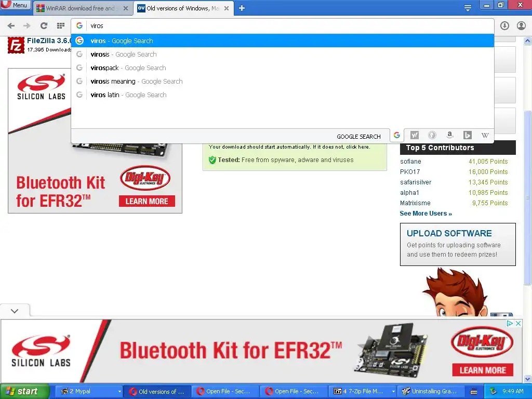Image resolution: width=532 pixels, height=399 pixels.
Task: Select 'virospack' search suggestion
Action: [282, 68]
